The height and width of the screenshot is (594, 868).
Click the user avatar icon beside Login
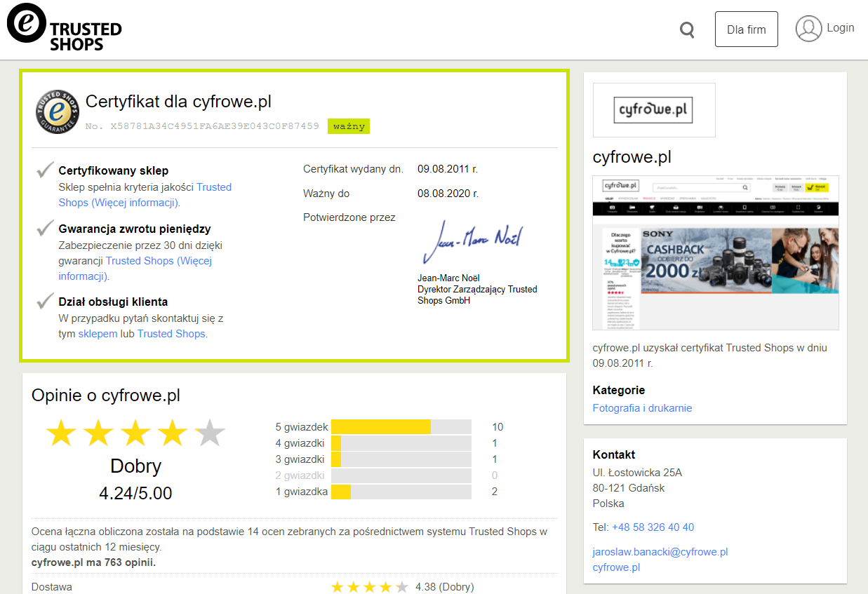tap(808, 29)
